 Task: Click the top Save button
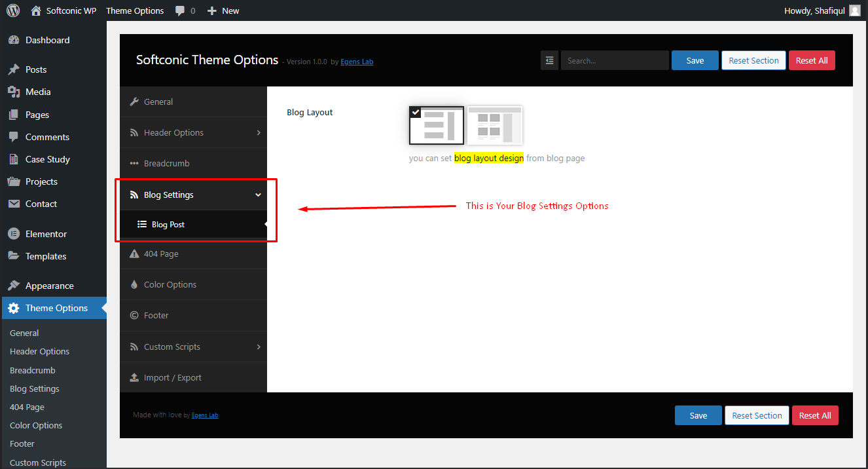[x=695, y=60]
